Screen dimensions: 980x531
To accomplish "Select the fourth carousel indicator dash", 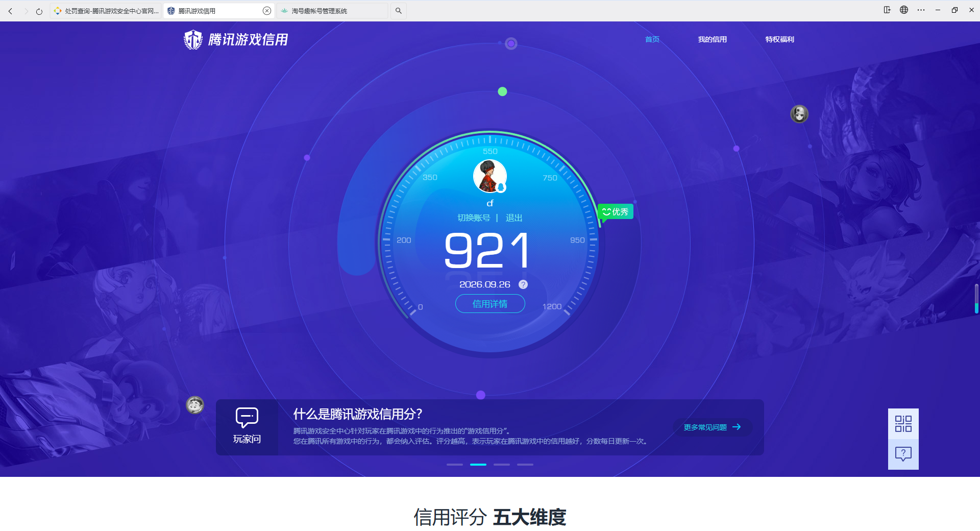I will click(x=525, y=465).
